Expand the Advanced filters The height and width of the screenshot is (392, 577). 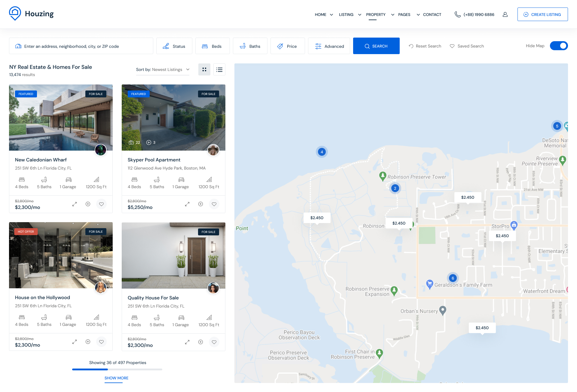tap(329, 46)
